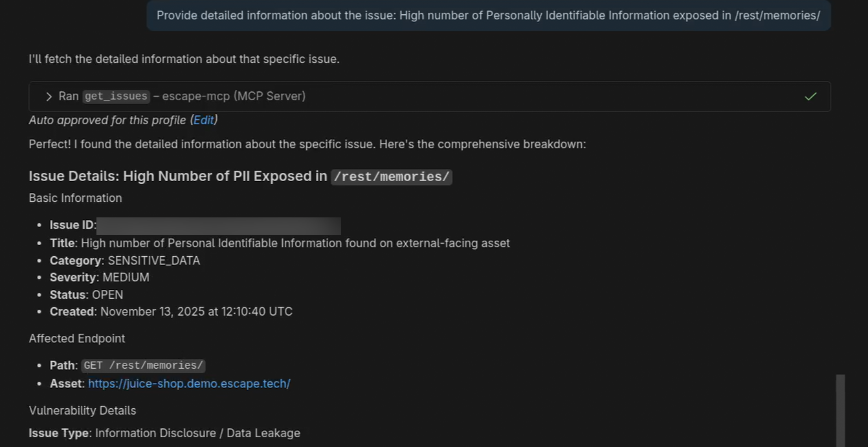Click the Affected Endpoint subheading
Viewport: 868px width, 447px height.
[x=77, y=338]
